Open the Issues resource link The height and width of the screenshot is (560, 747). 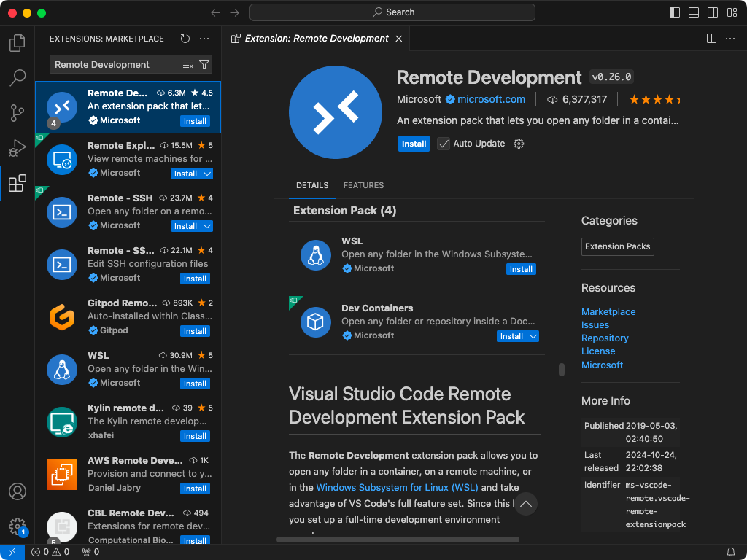595,324
